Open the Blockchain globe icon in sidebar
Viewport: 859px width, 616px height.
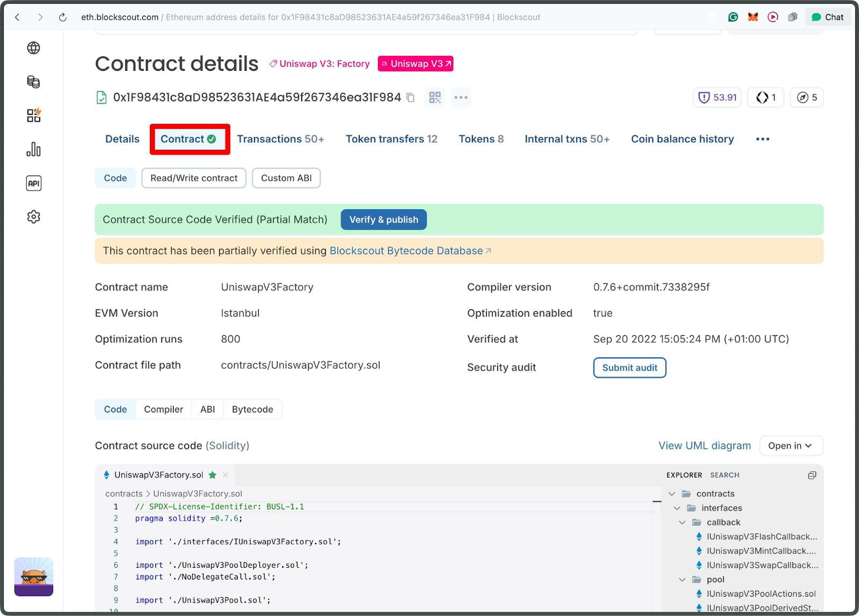click(x=33, y=48)
